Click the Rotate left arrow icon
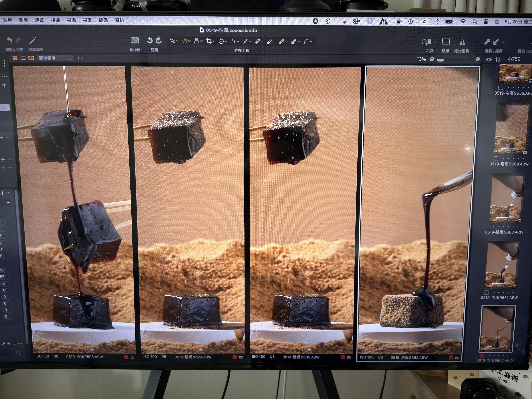This screenshot has height=399, width=532. click(x=150, y=40)
